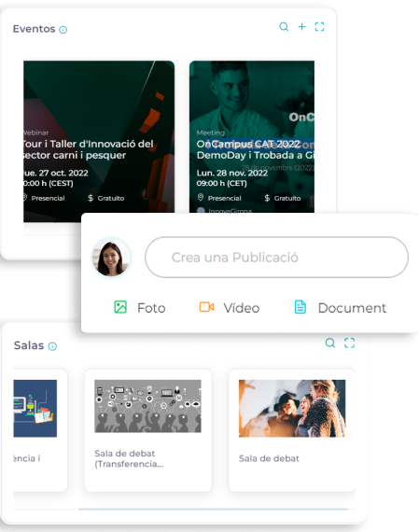
Task: Open Sala de debat room with people photo
Action: click(292, 408)
